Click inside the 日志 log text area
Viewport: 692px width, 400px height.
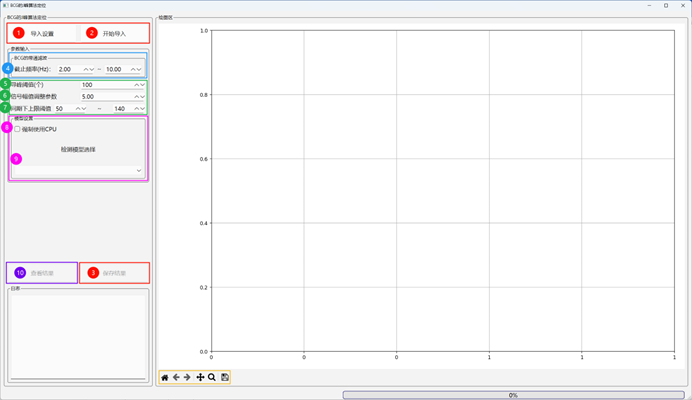point(78,335)
